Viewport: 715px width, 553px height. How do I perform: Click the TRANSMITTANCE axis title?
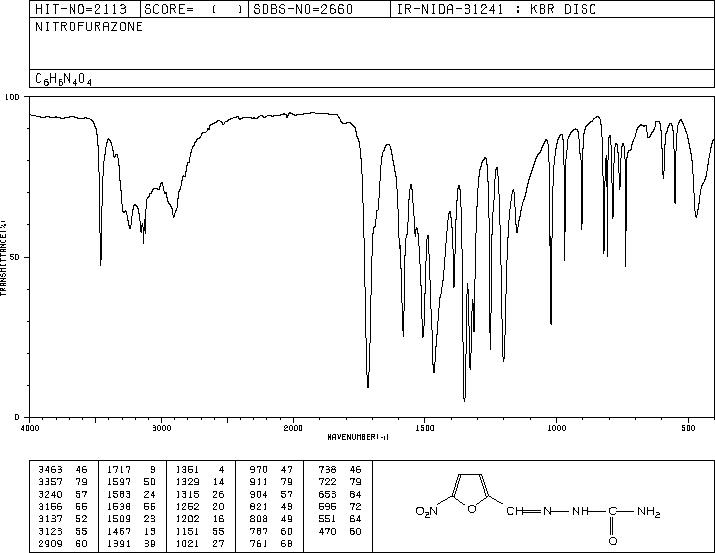[x=3, y=258]
